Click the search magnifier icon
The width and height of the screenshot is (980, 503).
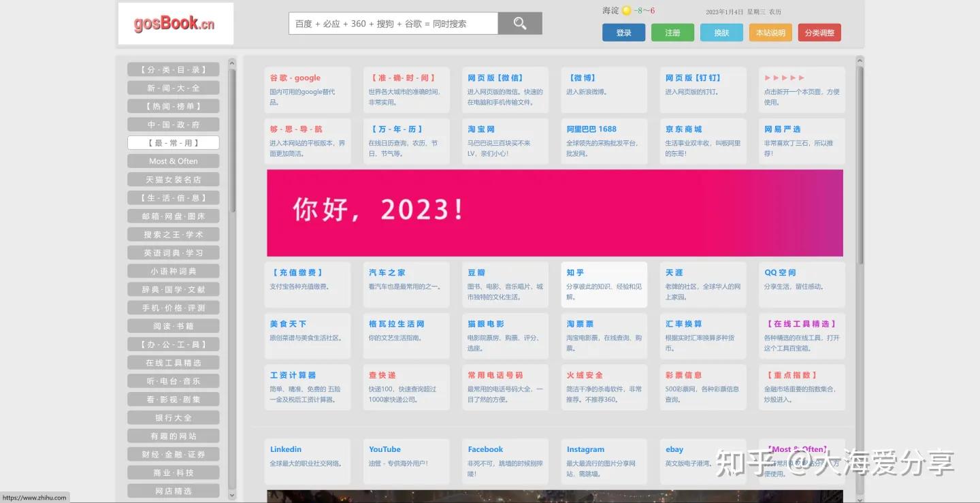[519, 23]
